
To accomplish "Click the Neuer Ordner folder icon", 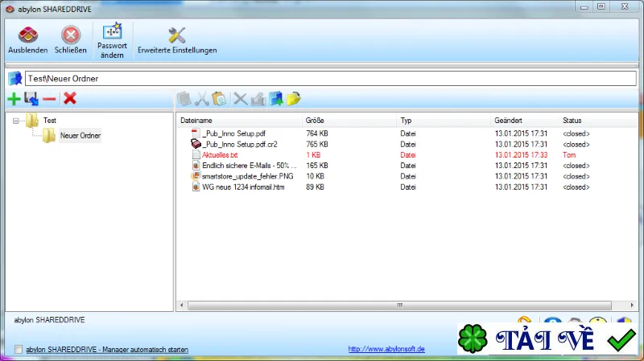I will pos(49,135).
